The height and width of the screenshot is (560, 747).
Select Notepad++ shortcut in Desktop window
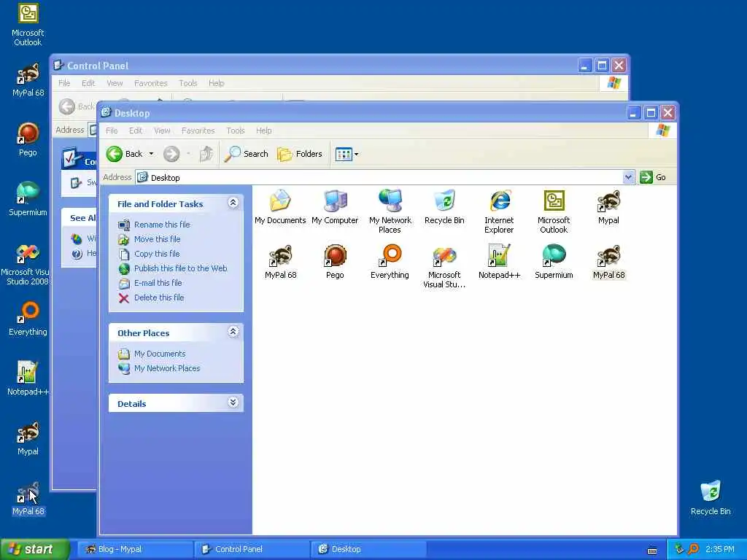[499, 262]
